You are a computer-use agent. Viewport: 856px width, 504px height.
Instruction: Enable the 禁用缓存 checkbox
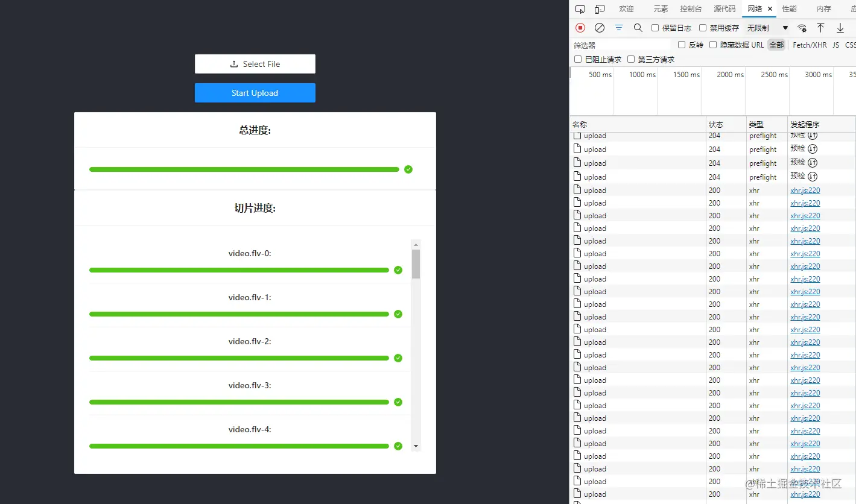pos(703,28)
